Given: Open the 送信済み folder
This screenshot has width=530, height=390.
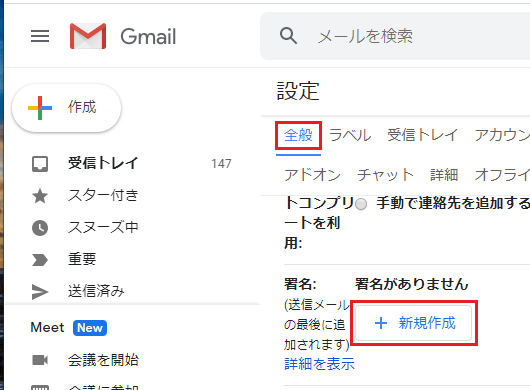Looking at the screenshot, I should (96, 291).
